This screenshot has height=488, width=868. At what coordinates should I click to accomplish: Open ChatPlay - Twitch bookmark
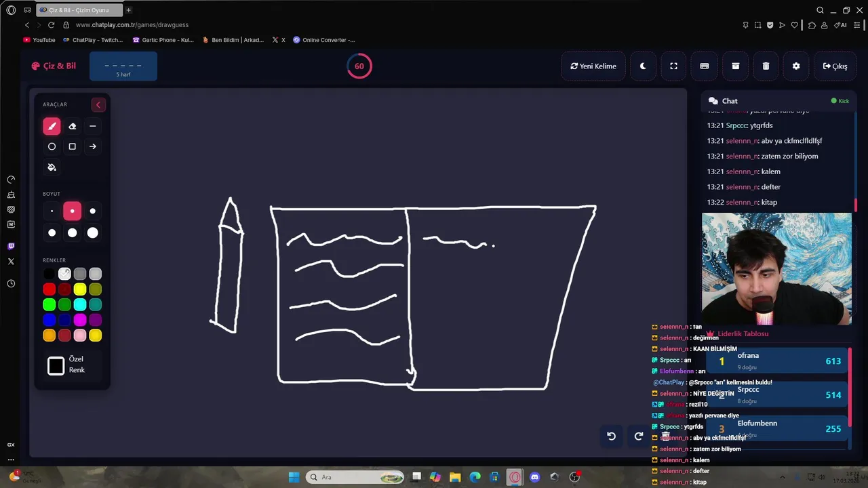pos(93,40)
